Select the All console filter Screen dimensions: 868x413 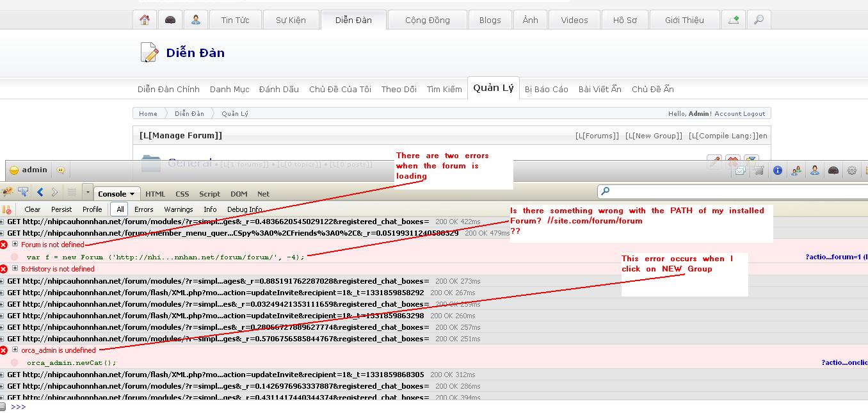120,209
